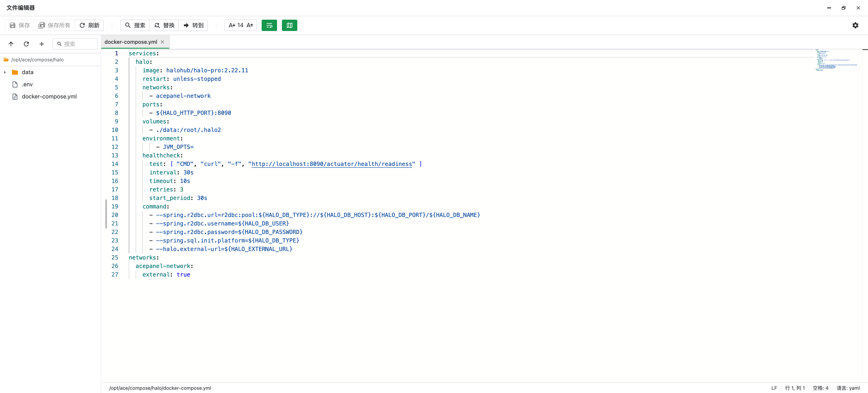The width and height of the screenshot is (868, 393).
Task: Toggle the green minimap button
Action: coord(289,25)
